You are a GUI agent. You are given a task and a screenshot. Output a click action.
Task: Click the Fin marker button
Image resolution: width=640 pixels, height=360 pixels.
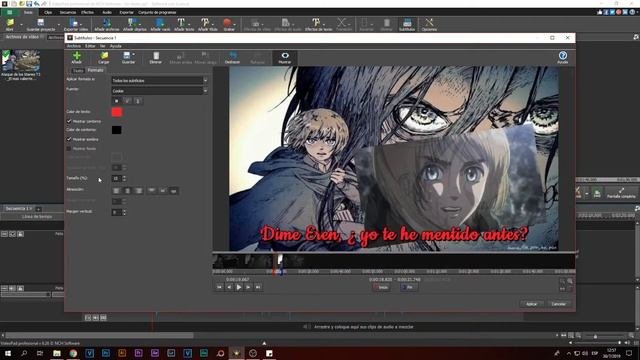click(408, 287)
